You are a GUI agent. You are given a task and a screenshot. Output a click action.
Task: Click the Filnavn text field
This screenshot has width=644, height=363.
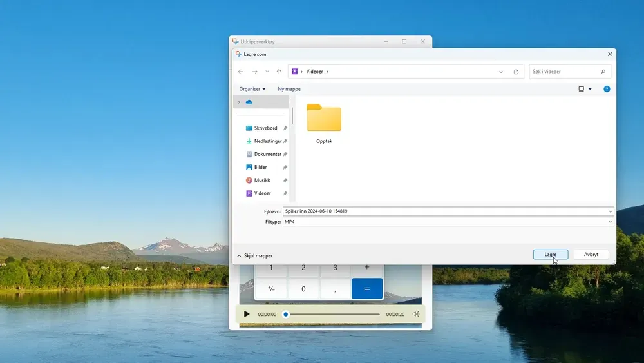[444, 211]
